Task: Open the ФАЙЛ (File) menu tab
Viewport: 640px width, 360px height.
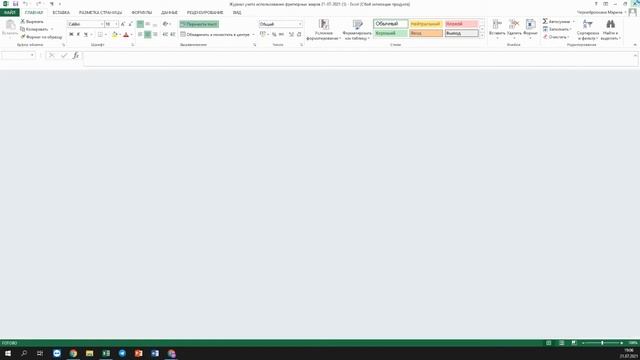Action: (x=9, y=12)
